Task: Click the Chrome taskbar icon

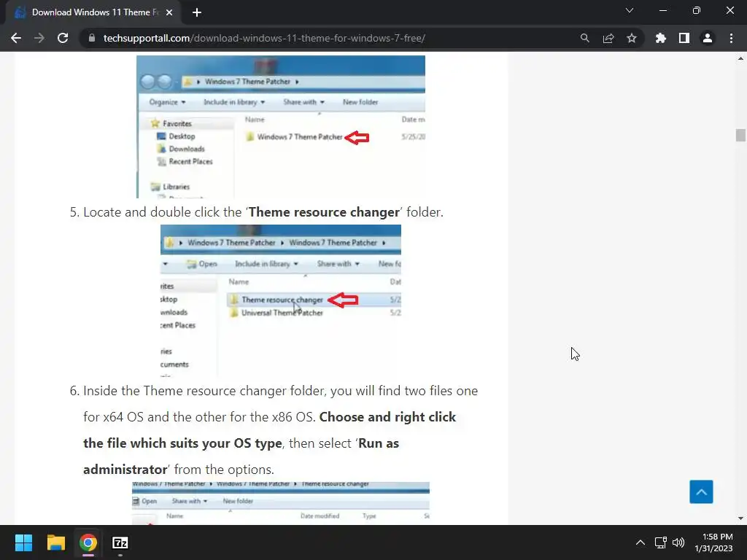Action: [x=88, y=542]
